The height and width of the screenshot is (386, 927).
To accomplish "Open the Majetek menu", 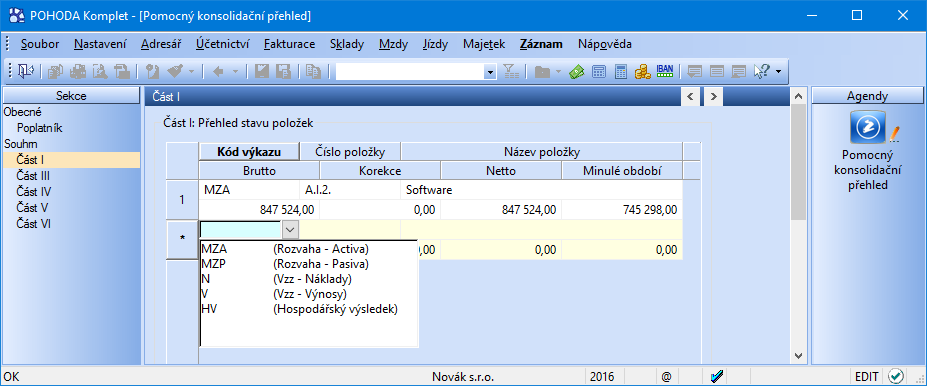I will click(x=484, y=44).
